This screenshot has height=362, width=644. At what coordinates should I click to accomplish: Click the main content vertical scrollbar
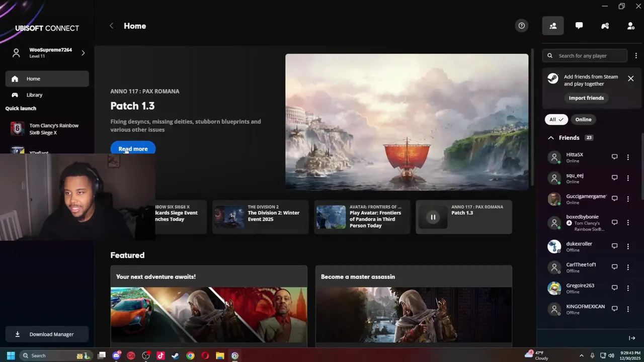pos(532,117)
